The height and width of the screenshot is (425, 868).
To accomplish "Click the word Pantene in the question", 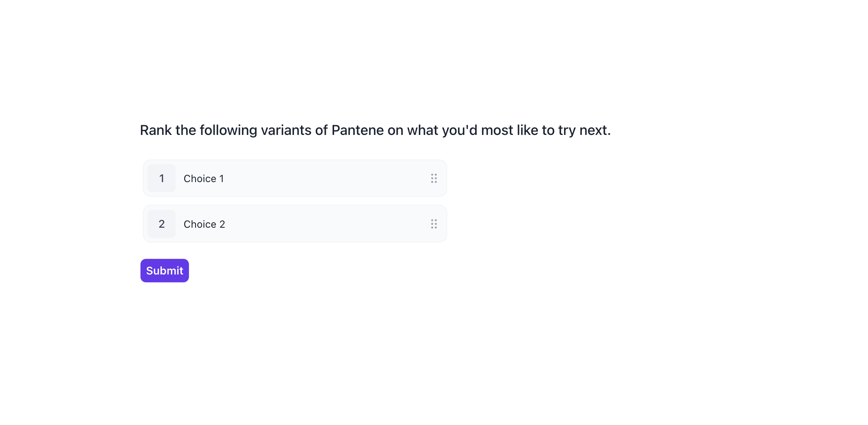I will pyautogui.click(x=357, y=130).
